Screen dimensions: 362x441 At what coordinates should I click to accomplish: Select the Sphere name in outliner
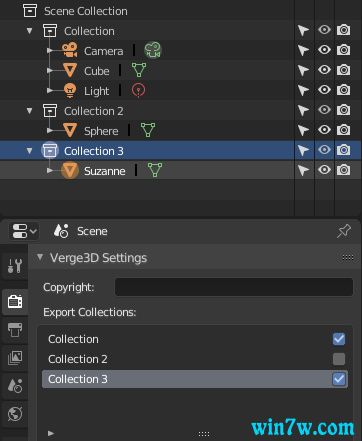101,131
